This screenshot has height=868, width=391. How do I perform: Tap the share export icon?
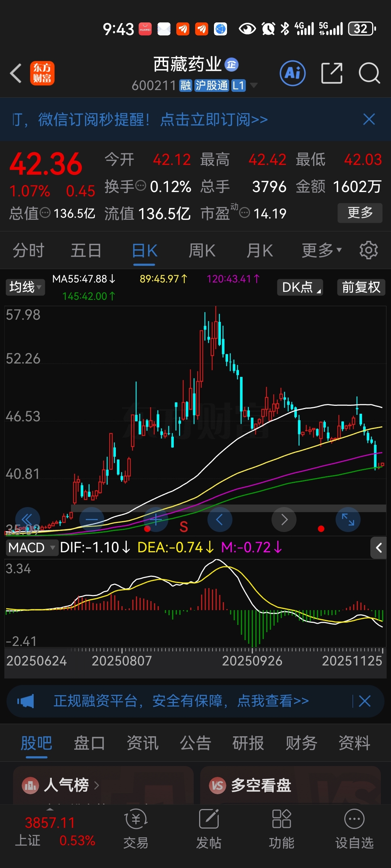coord(332,73)
